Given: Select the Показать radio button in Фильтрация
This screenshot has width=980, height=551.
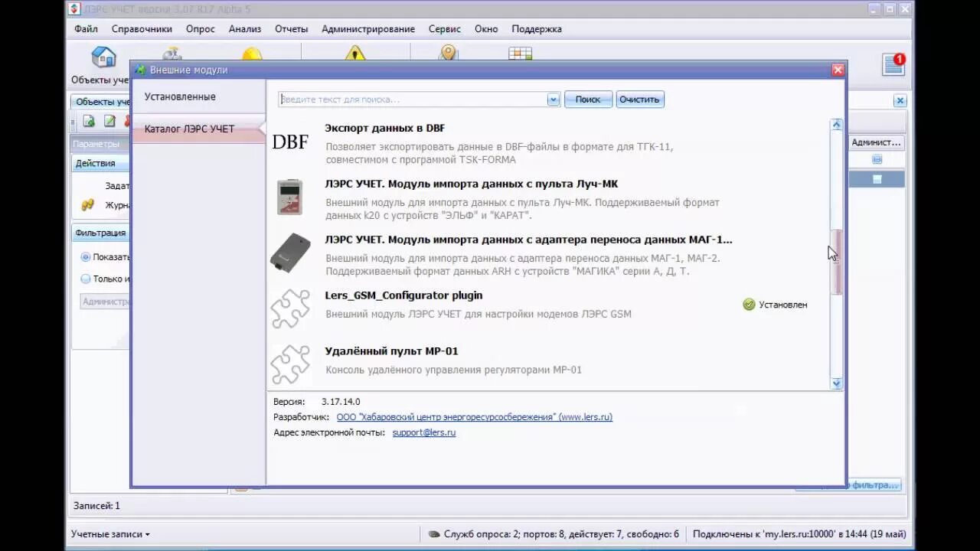Looking at the screenshot, I should coord(86,257).
